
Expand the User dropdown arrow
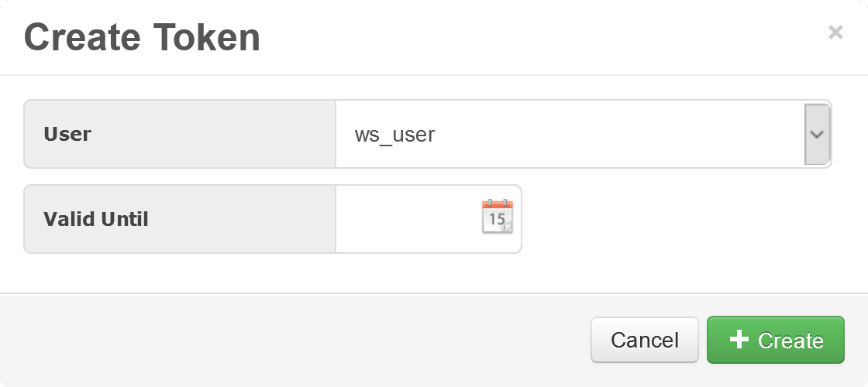pyautogui.click(x=816, y=134)
